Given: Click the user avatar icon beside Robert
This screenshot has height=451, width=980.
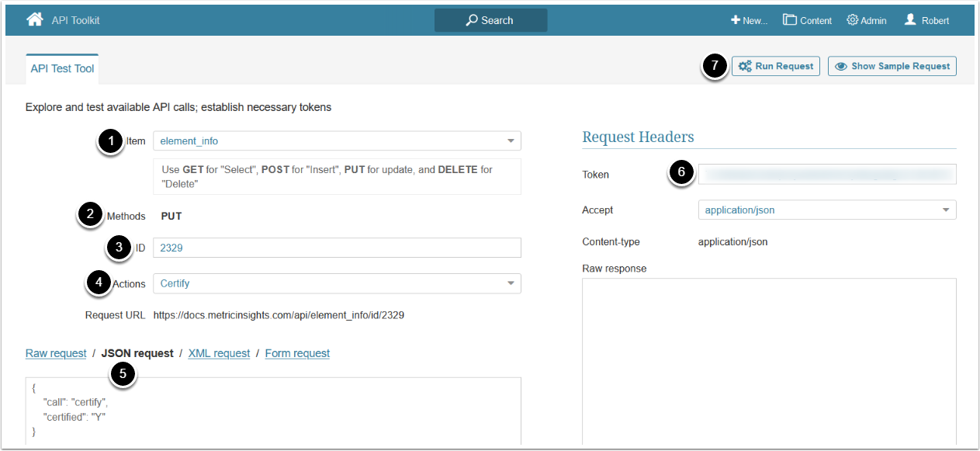Looking at the screenshot, I should pos(911,19).
